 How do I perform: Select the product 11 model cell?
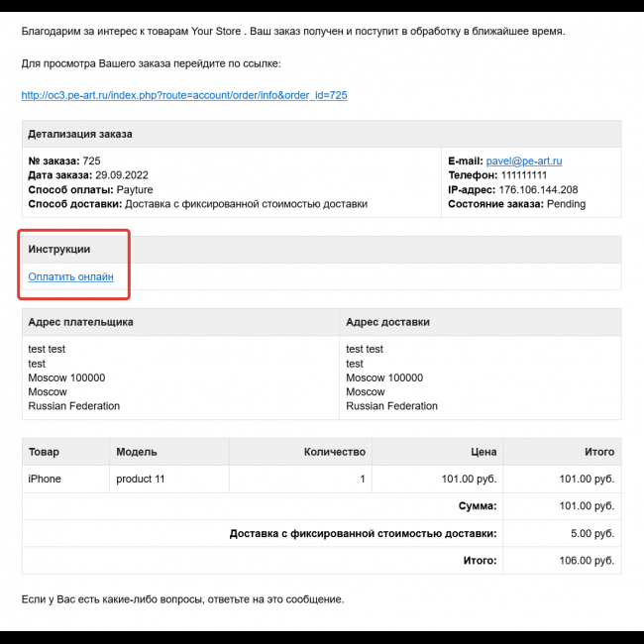(141, 479)
